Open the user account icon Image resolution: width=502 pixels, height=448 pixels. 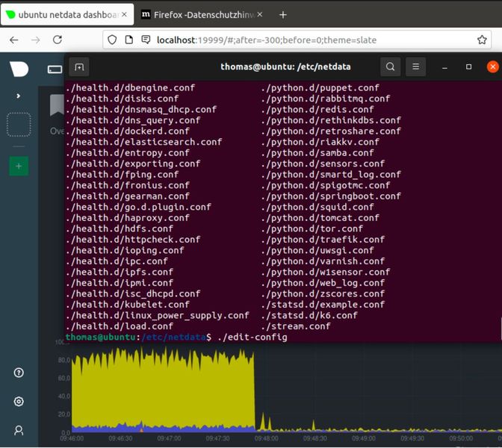[x=19, y=430]
